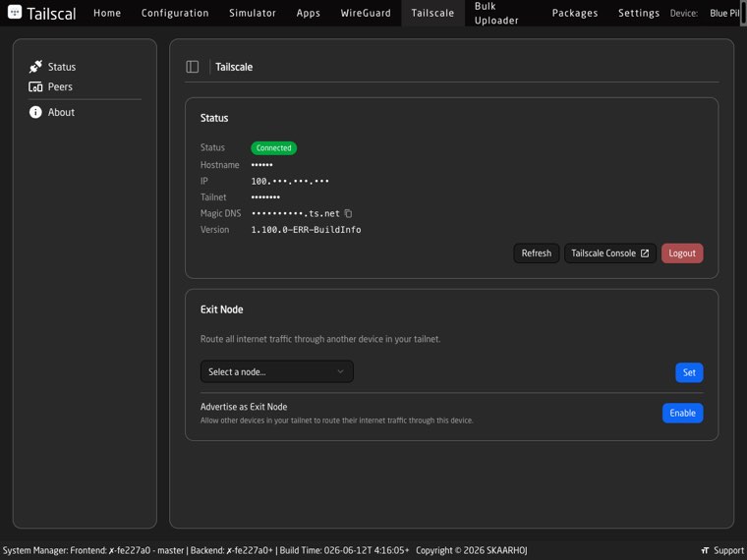Go to the Home menu
747x560 pixels.
(x=107, y=13)
